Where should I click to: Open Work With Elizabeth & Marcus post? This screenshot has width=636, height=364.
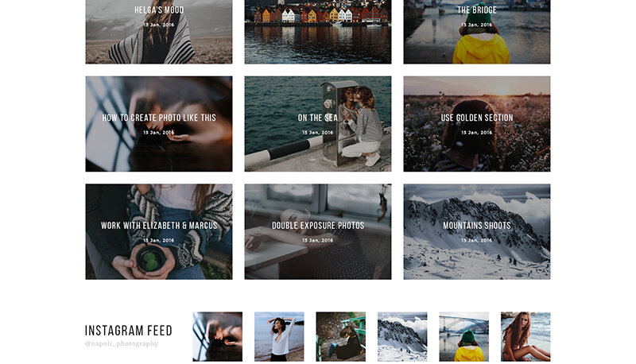point(158,231)
